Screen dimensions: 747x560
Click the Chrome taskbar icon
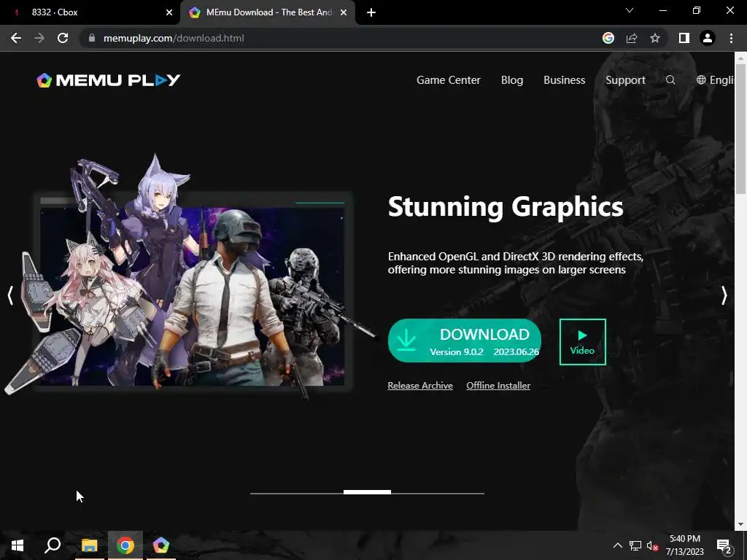(x=125, y=545)
